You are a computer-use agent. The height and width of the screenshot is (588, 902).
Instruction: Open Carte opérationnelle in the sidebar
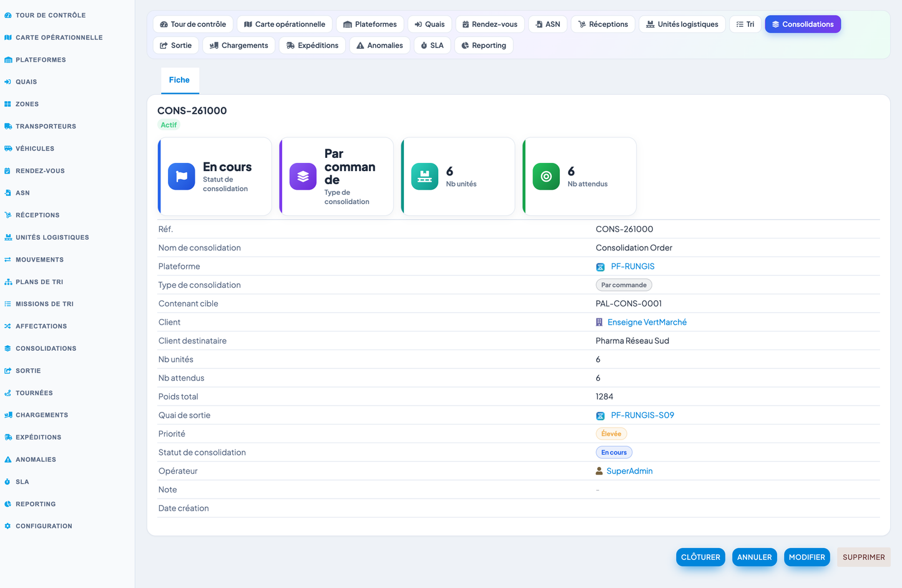(x=53, y=37)
